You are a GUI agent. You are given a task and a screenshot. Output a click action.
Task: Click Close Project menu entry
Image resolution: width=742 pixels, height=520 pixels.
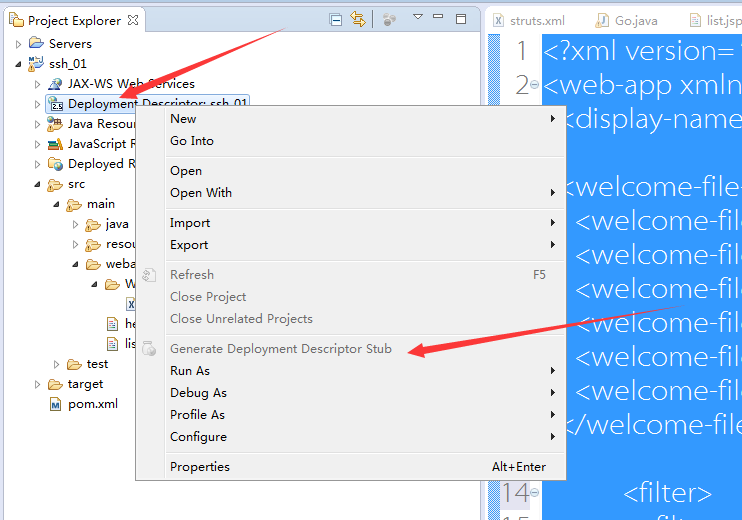pos(365,297)
